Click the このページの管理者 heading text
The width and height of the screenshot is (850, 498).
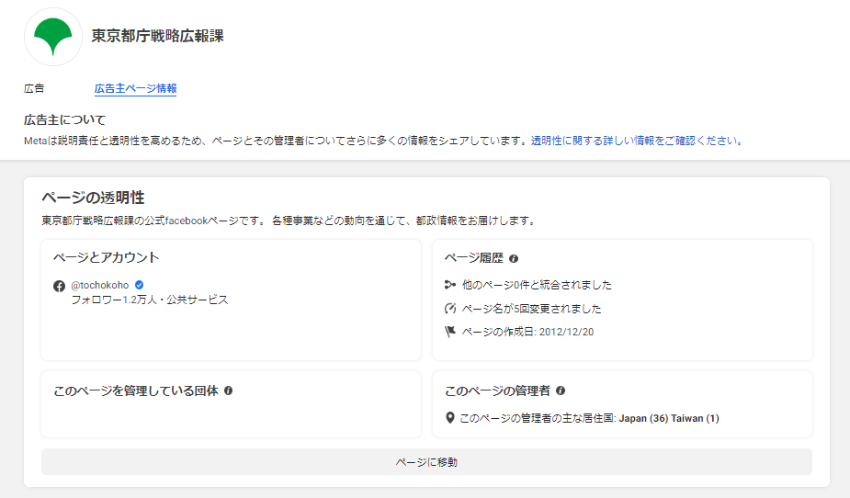(497, 391)
